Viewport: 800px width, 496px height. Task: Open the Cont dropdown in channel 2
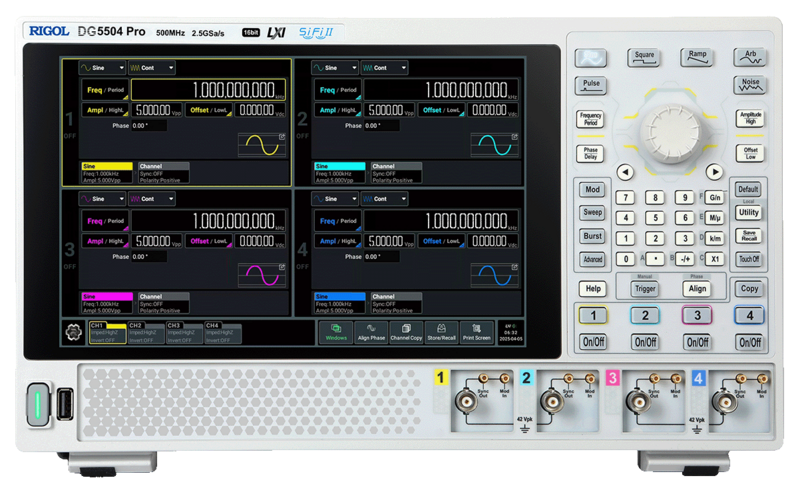point(384,68)
